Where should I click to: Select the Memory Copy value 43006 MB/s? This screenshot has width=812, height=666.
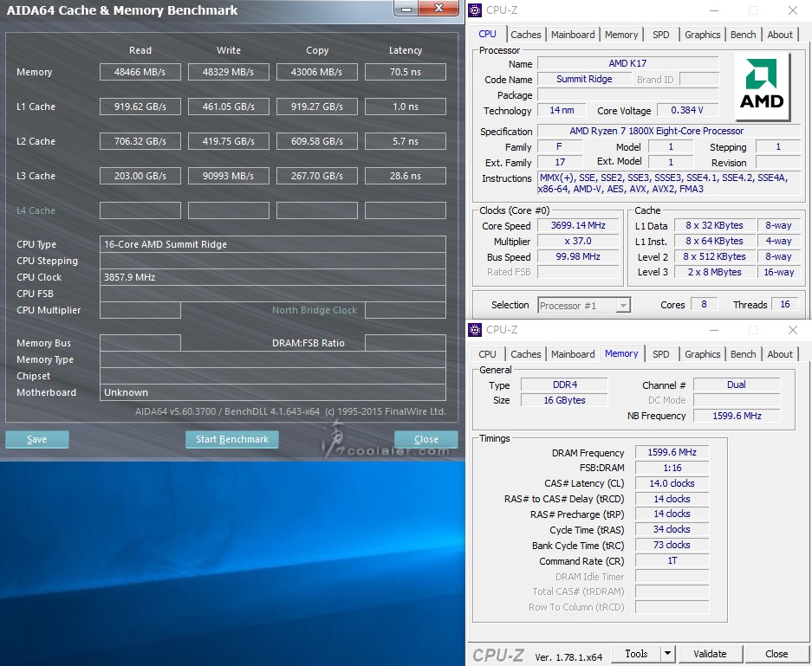[x=317, y=72]
